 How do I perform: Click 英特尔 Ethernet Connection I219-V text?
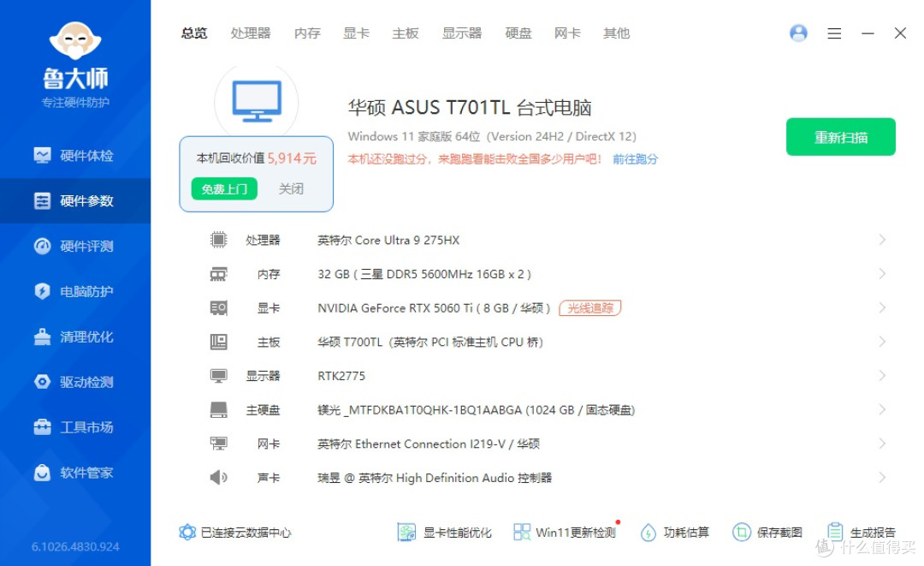coord(429,444)
